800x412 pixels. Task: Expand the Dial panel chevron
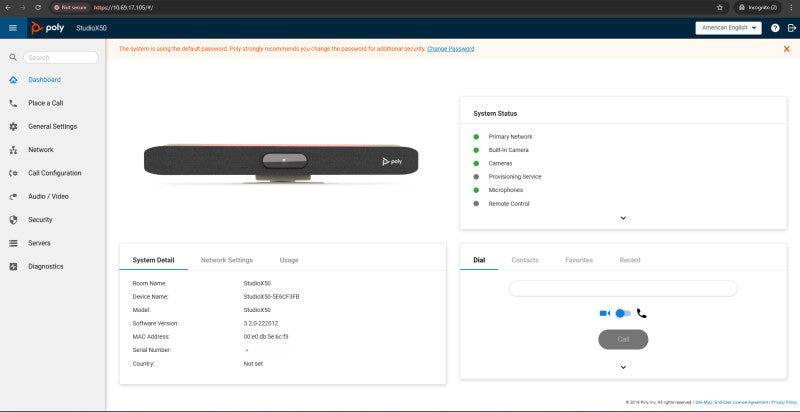pyautogui.click(x=623, y=367)
